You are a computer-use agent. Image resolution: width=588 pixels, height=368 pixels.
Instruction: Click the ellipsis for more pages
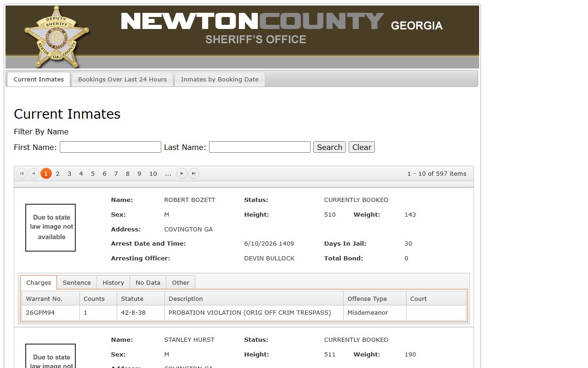click(x=168, y=173)
